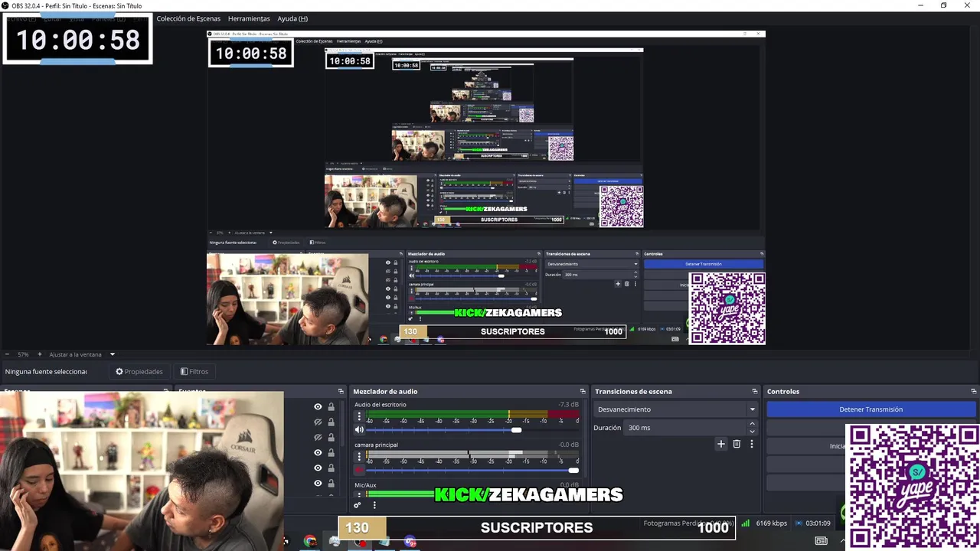Click the green signal strength status icon
Image resolution: width=980 pixels, height=551 pixels.
746,523
